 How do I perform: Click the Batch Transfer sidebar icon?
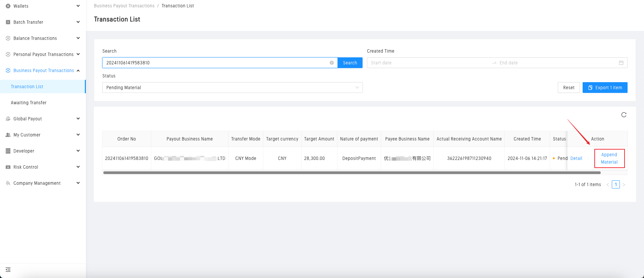point(8,22)
